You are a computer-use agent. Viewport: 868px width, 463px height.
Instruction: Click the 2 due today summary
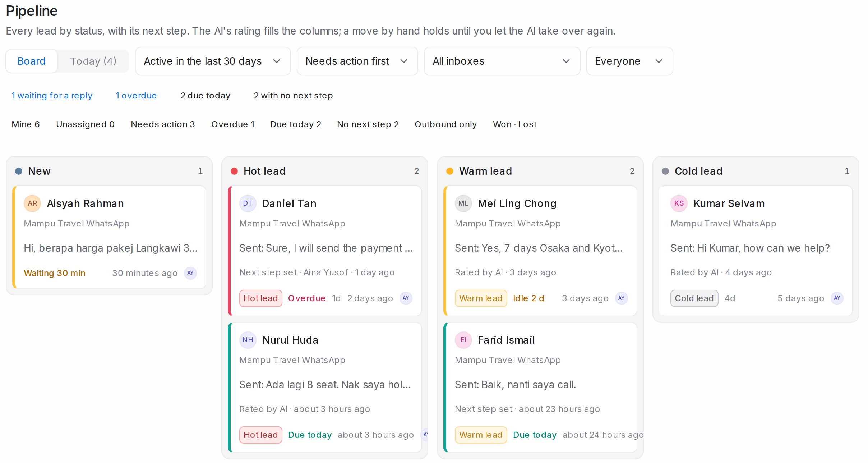pos(206,96)
